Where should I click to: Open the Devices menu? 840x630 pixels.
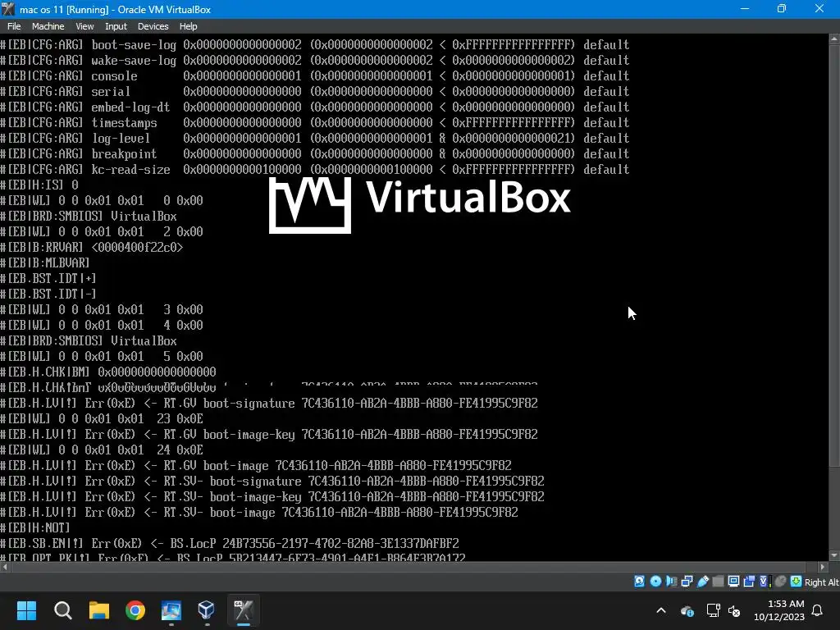point(153,26)
